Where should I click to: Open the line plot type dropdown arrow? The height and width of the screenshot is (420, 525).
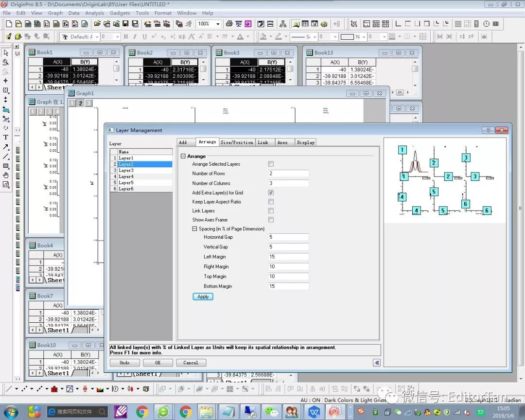point(16,389)
